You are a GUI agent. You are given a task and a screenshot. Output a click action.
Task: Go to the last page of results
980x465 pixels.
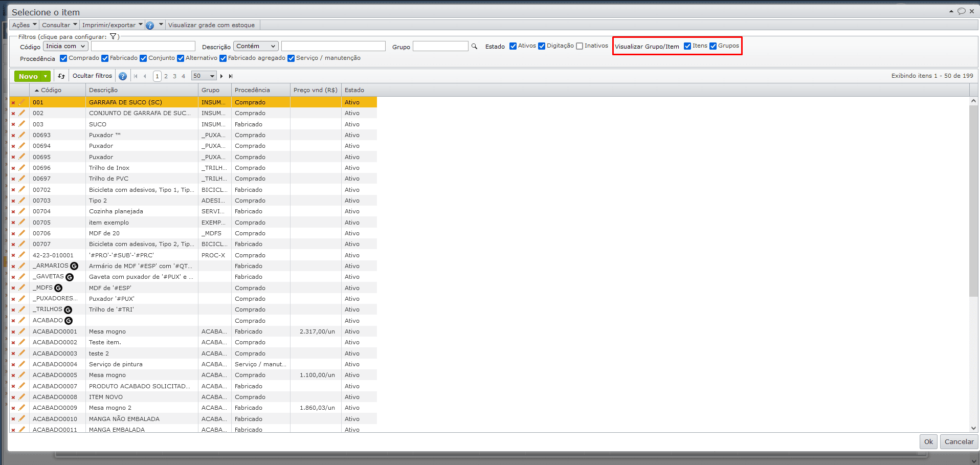[231, 76]
